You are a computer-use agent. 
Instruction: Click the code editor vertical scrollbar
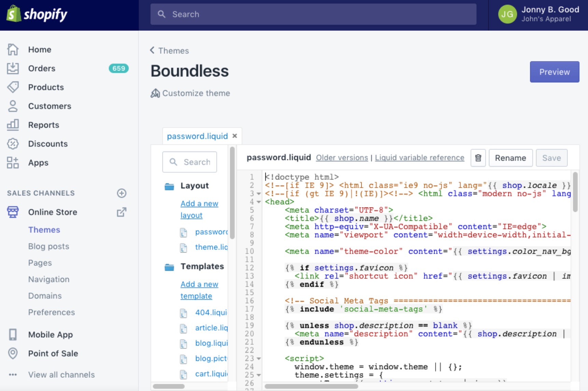click(575, 192)
